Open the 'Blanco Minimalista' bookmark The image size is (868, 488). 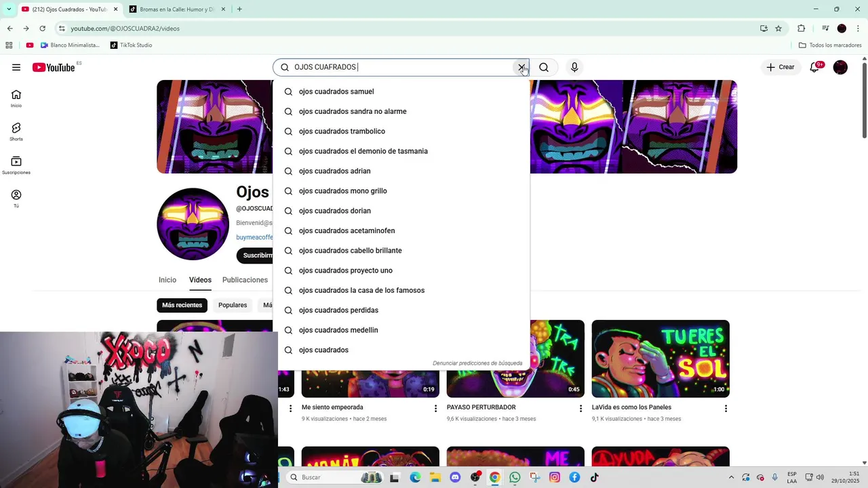[70, 45]
